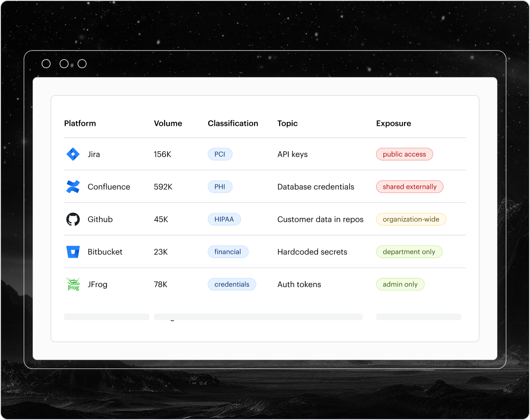Click the red public access badge
The height and width of the screenshot is (420, 530).
pos(404,154)
